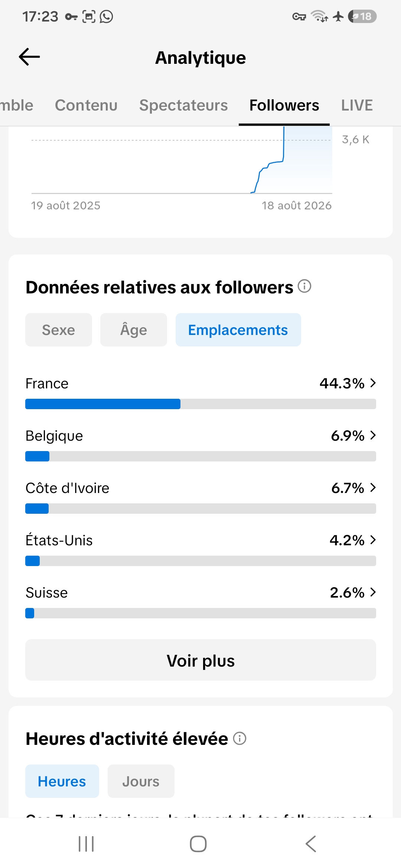Tap Android system back chevron
The image size is (401, 868).
[x=311, y=844]
